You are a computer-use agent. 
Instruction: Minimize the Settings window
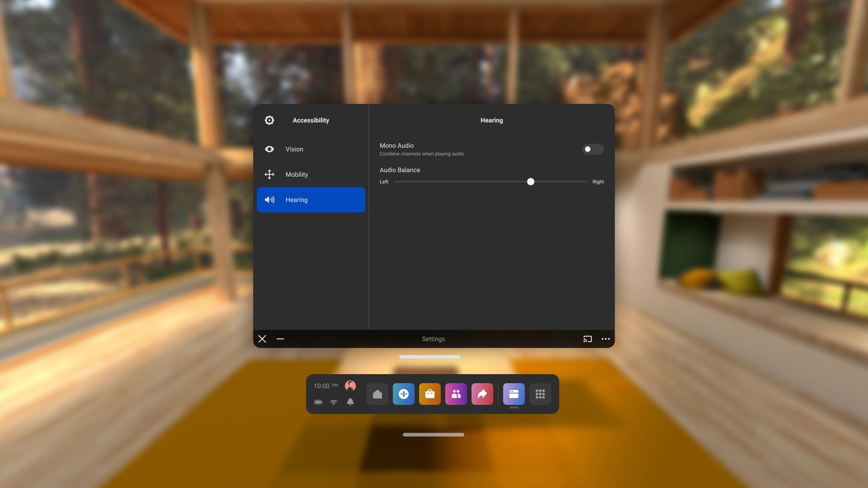click(280, 339)
